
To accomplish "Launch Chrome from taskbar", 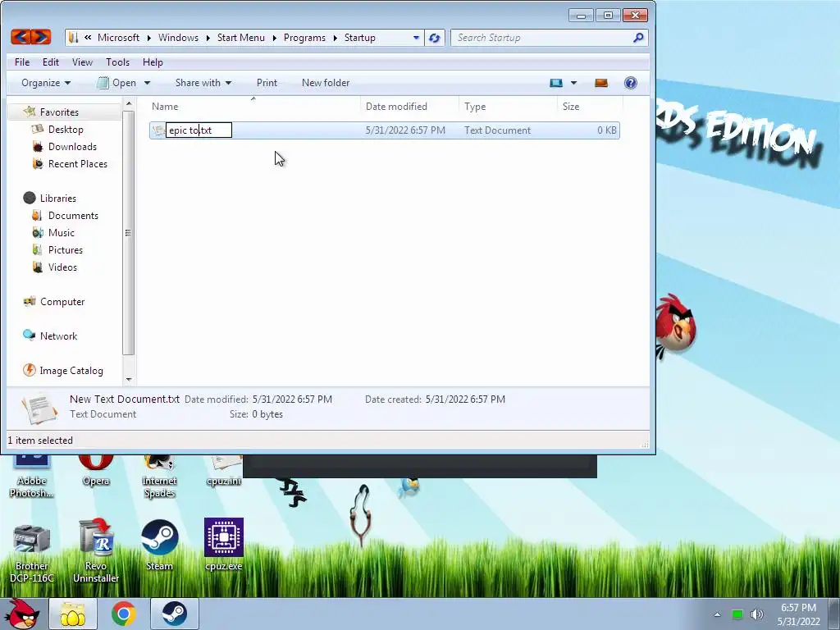I will click(x=123, y=614).
